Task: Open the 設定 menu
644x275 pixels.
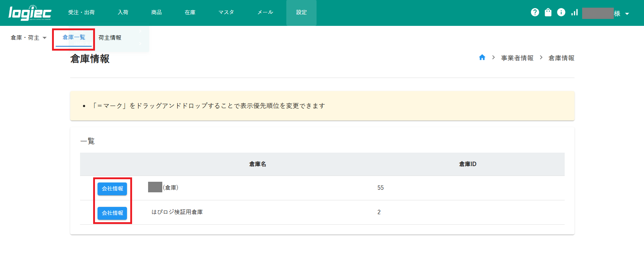Action: click(301, 12)
